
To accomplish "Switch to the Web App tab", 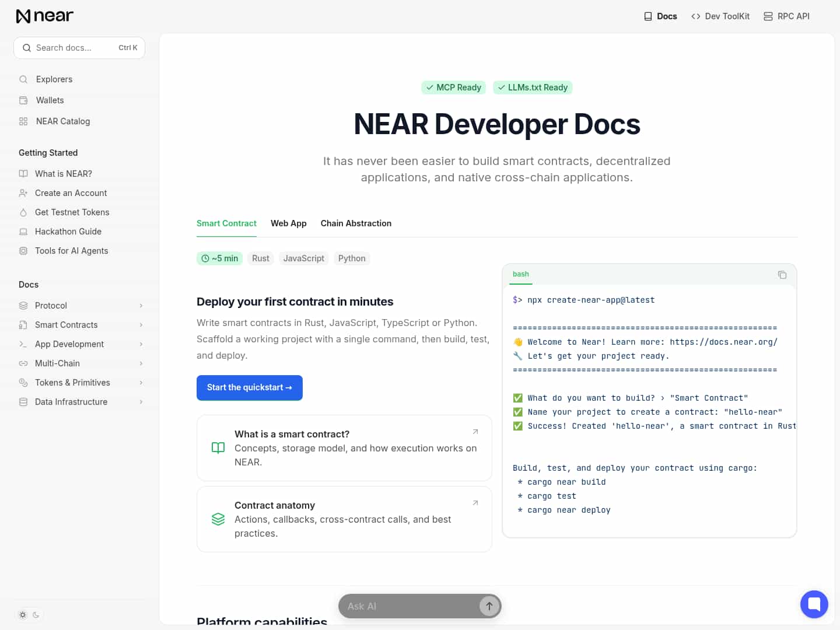I will (x=288, y=223).
